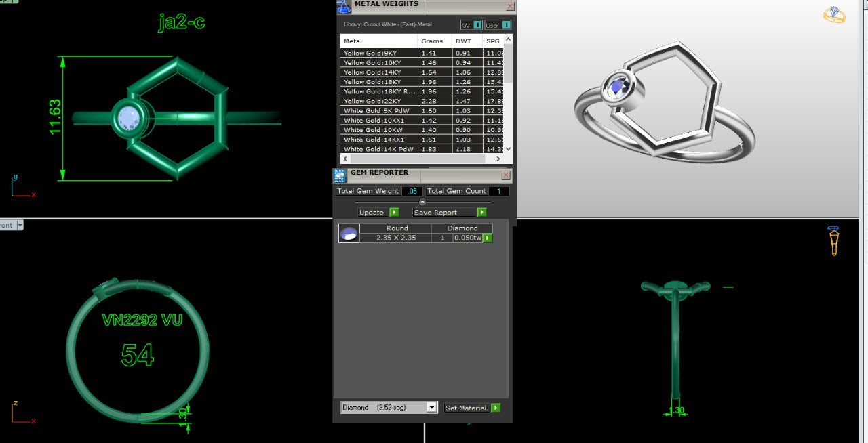Viewport: 868px width, 443px height.
Task: Select the Yellow Gold:18KY R... row
Action: (422, 91)
